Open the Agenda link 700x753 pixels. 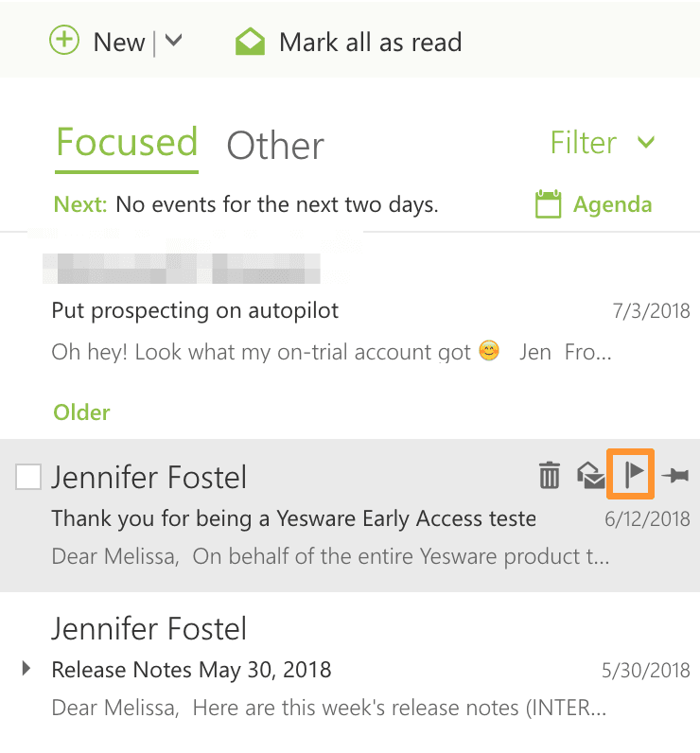[612, 205]
